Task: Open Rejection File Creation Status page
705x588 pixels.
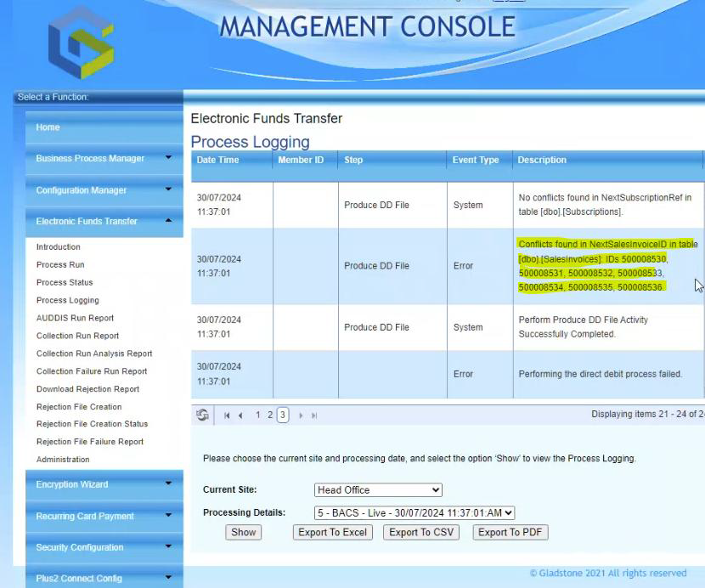Action: click(93, 424)
